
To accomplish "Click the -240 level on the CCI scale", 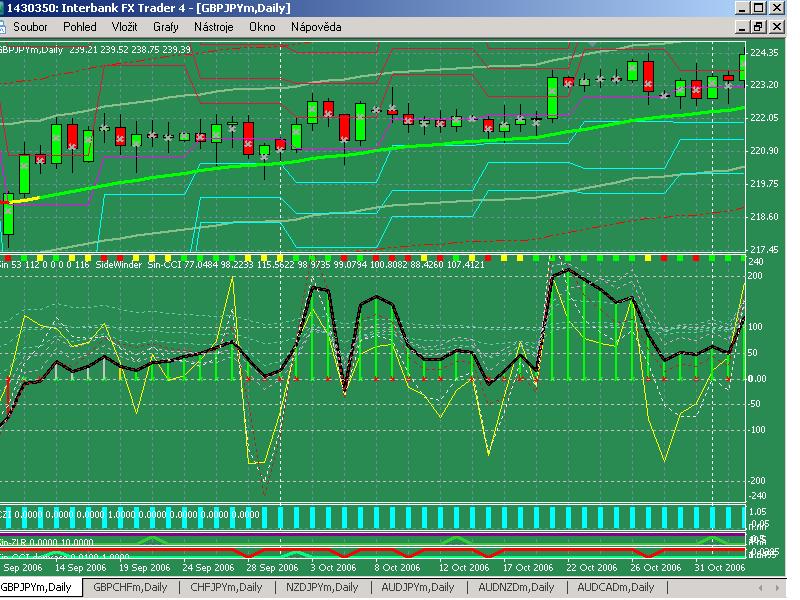I will (757, 495).
